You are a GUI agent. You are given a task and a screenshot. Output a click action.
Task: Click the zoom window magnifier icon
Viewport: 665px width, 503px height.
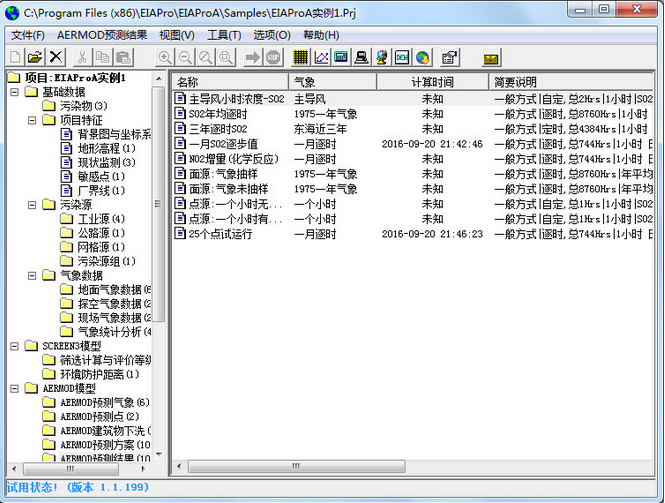[x=226, y=57]
